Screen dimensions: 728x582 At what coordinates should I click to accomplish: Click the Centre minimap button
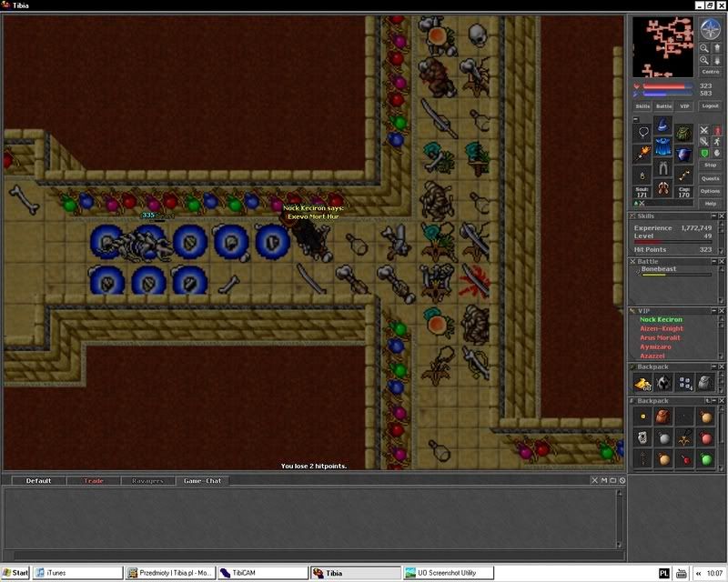tap(711, 72)
